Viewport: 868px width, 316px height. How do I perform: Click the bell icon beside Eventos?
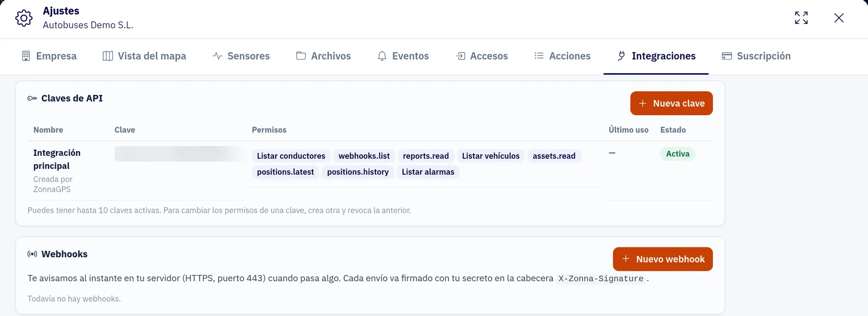382,56
